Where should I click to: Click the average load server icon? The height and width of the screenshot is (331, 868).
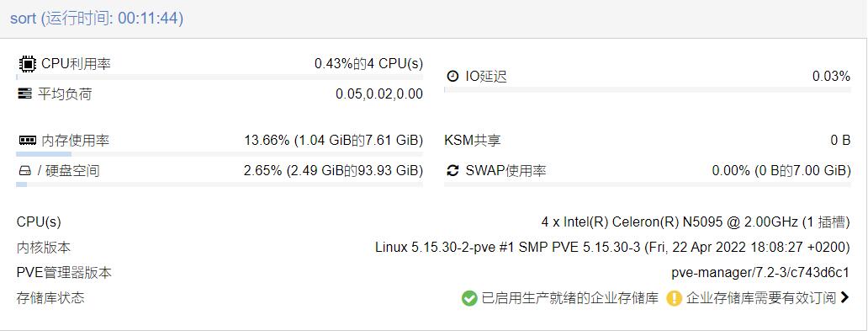pos(24,93)
